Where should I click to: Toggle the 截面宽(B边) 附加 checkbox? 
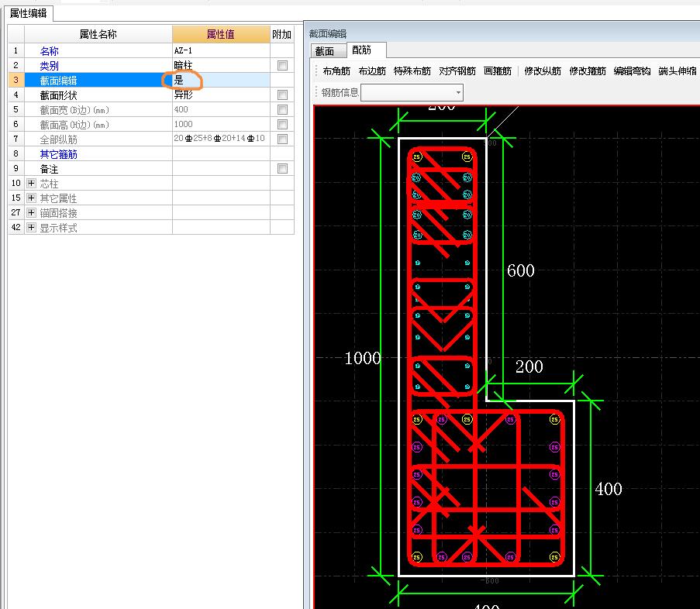282,110
